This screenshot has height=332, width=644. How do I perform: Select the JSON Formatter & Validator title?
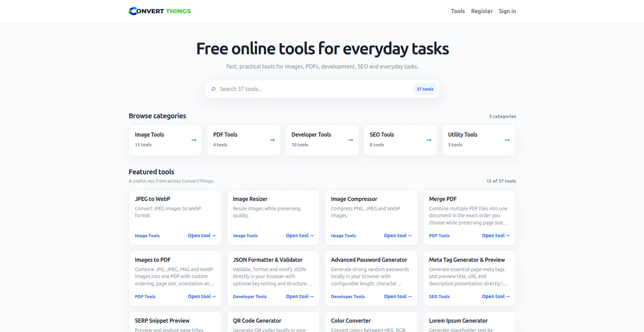click(268, 260)
